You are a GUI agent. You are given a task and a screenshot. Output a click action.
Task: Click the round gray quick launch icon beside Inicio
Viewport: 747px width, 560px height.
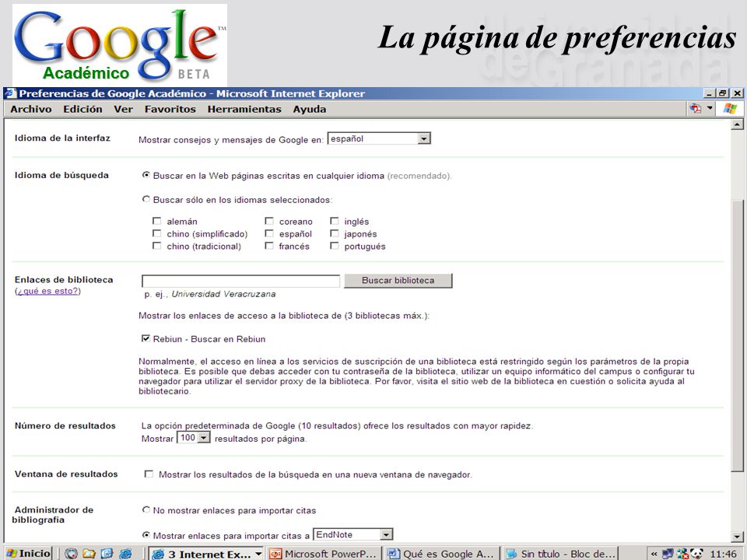[x=71, y=553]
